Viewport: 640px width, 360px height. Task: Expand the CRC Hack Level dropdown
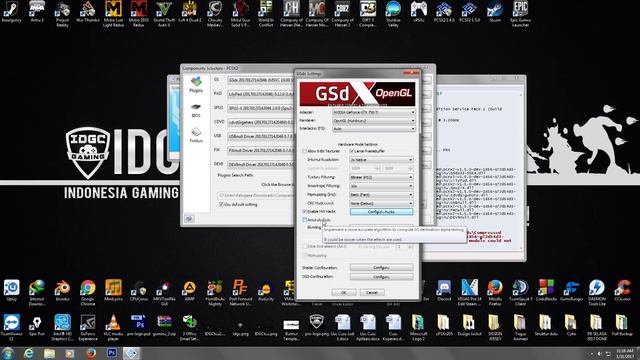(381, 203)
